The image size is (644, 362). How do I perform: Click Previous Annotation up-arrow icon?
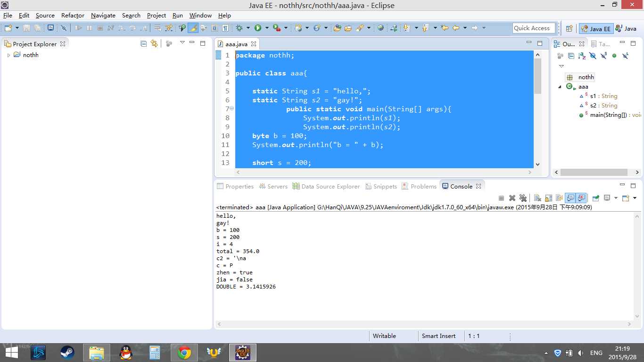[425, 28]
